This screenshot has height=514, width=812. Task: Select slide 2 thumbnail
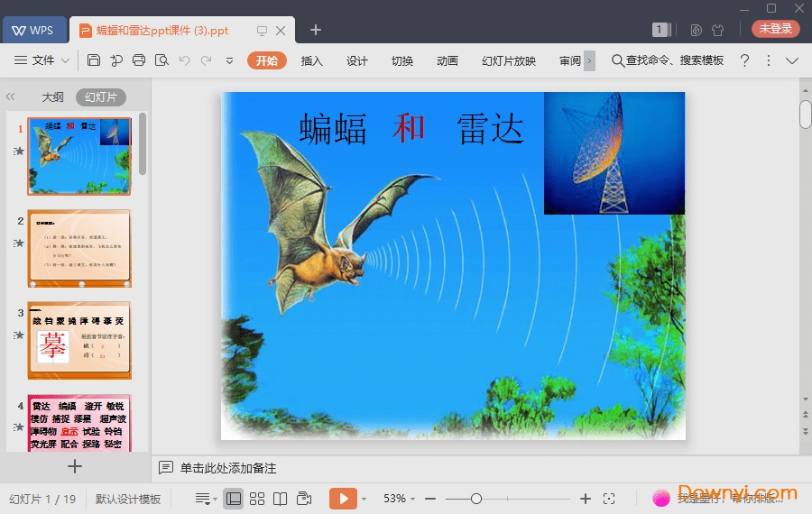click(x=79, y=248)
